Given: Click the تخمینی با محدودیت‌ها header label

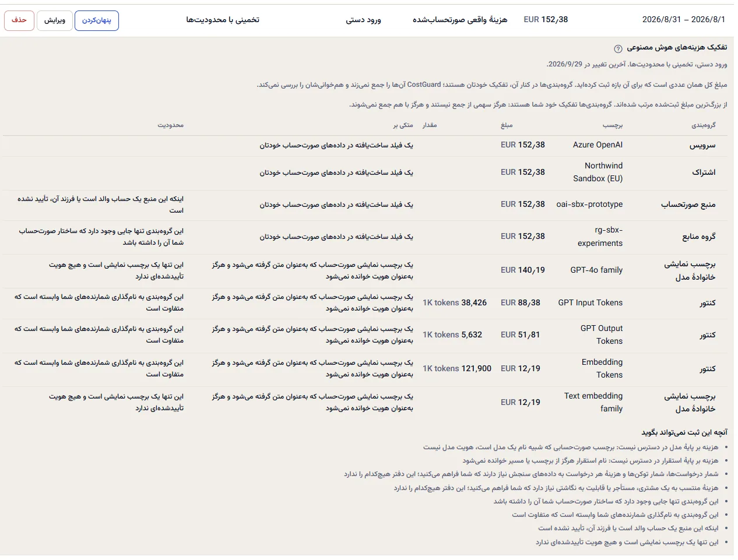Looking at the screenshot, I should point(223,20).
